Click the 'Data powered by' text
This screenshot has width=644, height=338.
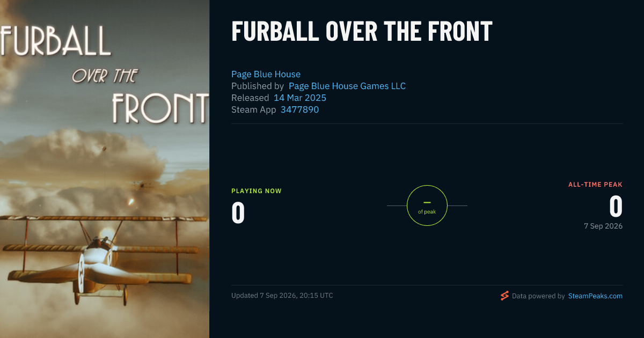coord(538,296)
